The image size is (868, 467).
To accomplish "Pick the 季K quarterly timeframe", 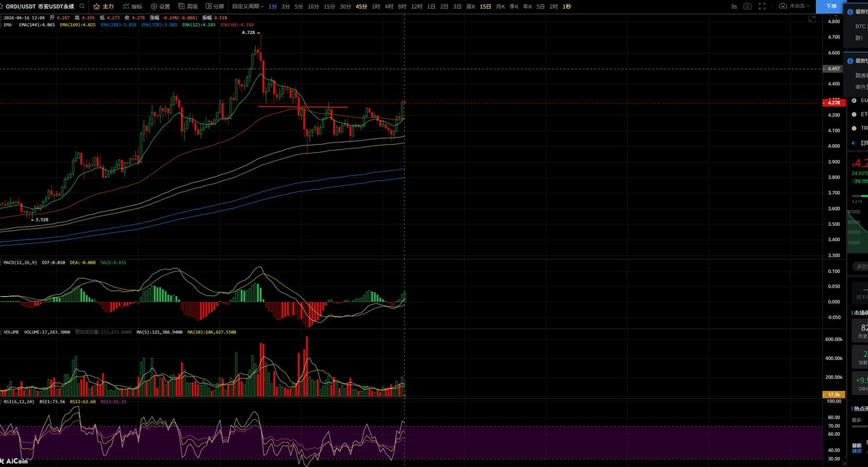I will [x=514, y=7].
